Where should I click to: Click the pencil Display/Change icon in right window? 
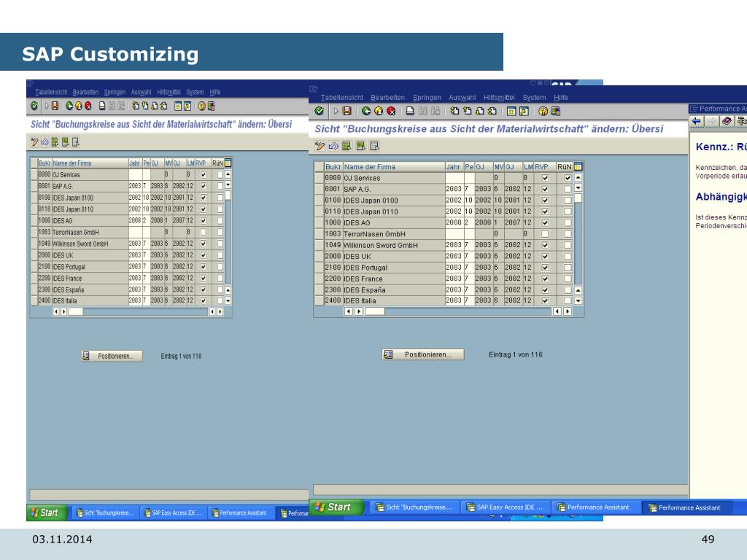pyautogui.click(x=320, y=146)
